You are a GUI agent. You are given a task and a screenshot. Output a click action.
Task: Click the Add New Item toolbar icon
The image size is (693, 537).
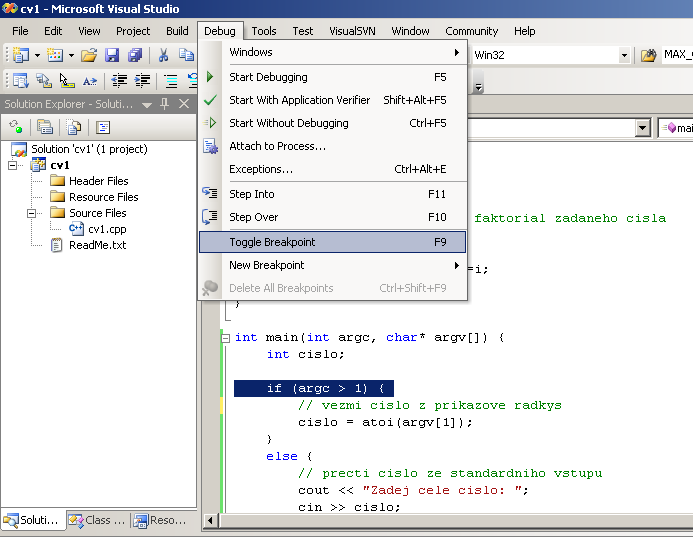[x=55, y=55]
